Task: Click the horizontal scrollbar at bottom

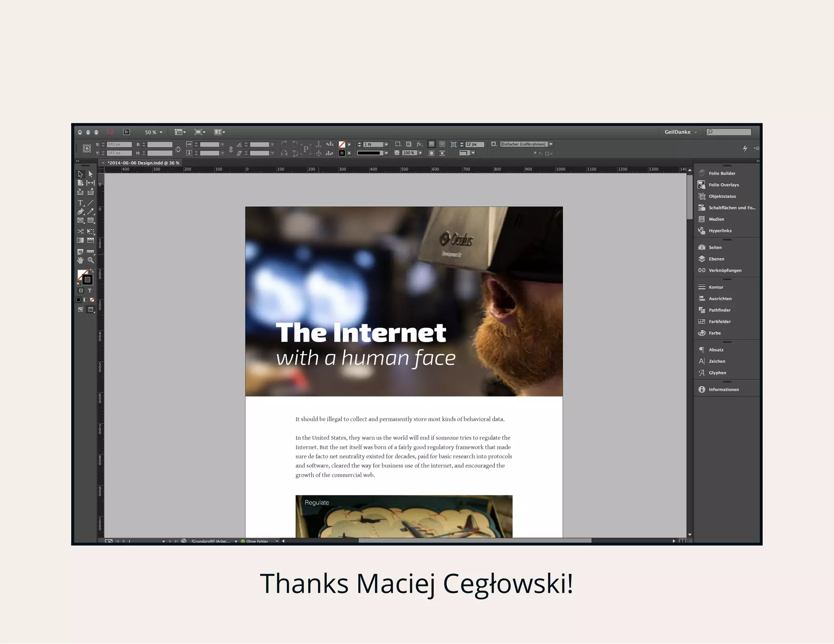Action: (475, 541)
